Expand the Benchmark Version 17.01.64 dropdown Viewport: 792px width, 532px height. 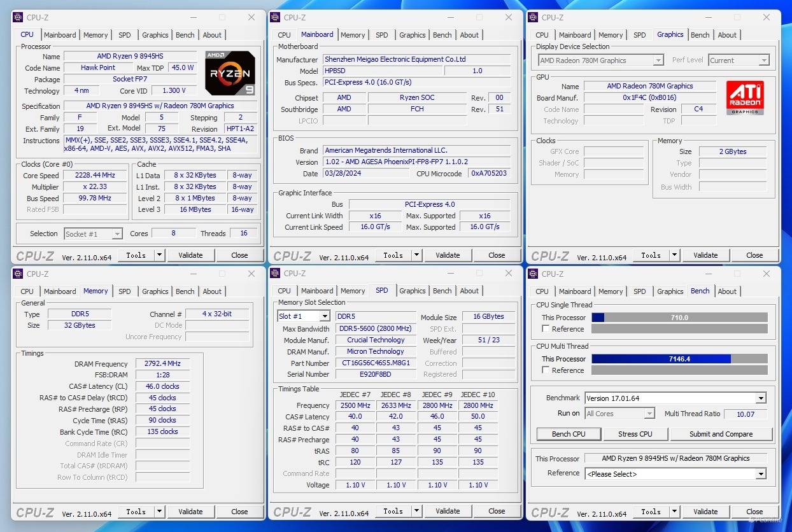point(760,398)
